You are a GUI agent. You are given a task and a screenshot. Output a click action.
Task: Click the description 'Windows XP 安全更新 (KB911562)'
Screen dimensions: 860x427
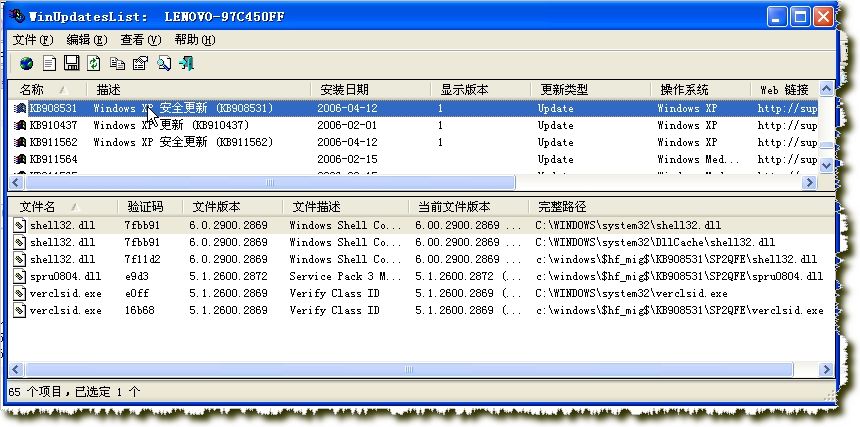(x=183, y=143)
